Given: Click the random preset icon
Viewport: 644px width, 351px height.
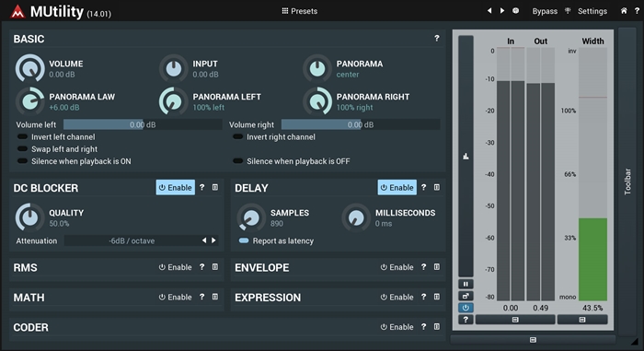Looking at the screenshot, I should tap(515, 11).
